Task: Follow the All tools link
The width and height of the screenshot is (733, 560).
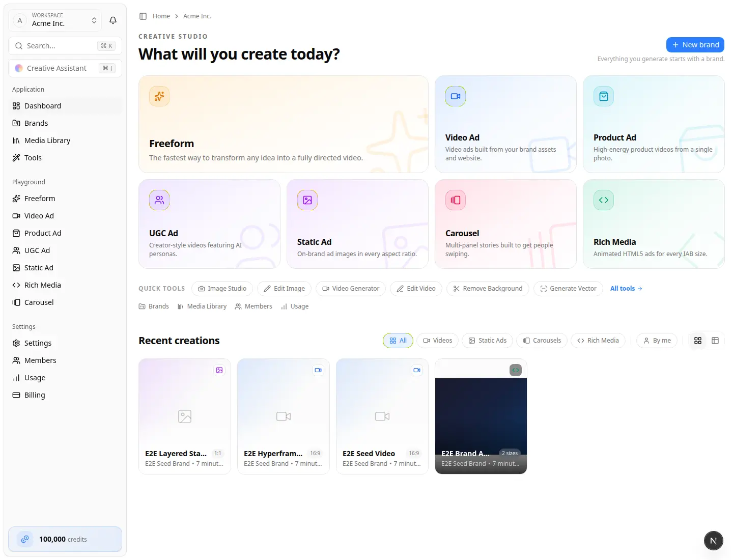Action: coord(626,289)
